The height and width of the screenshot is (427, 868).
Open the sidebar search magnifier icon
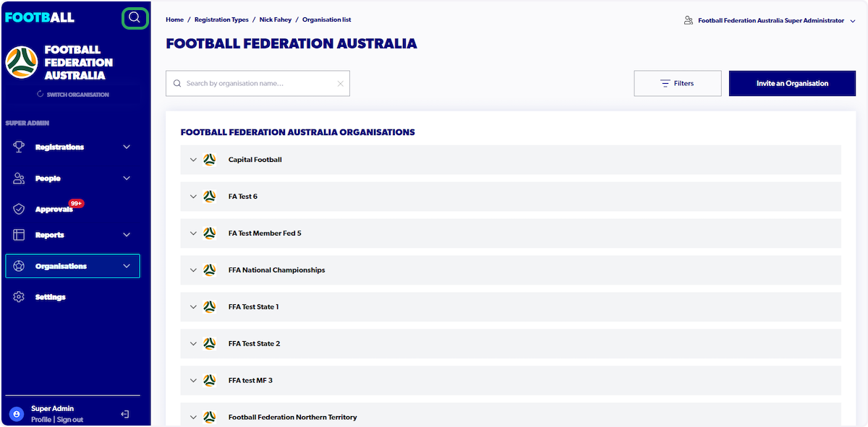coord(135,18)
